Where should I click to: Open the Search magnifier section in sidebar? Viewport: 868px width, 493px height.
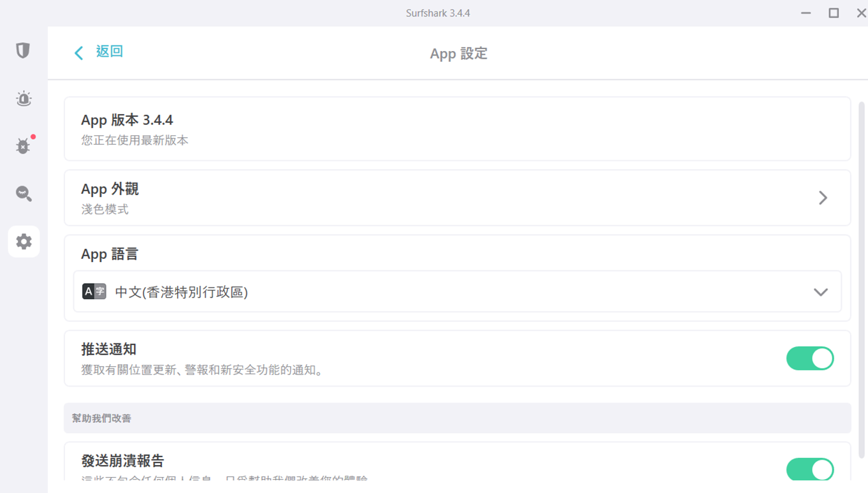coord(24,194)
